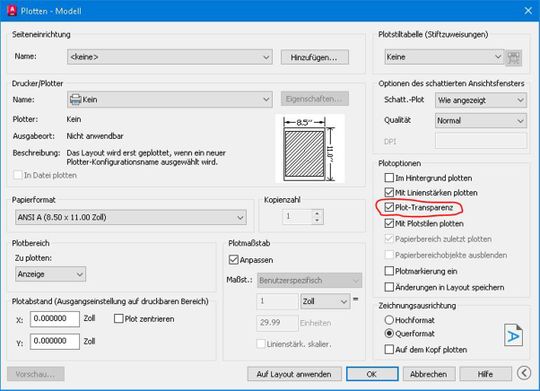Toggle Mit Linienstärken plotten checkbox
Viewport: 540px width, 391px height.
pyautogui.click(x=389, y=192)
